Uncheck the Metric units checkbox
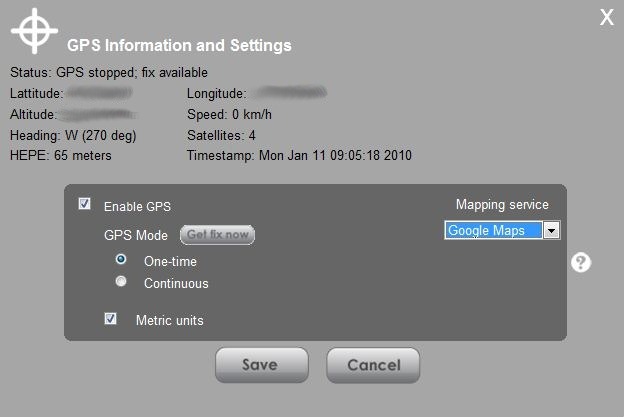 tap(110, 318)
